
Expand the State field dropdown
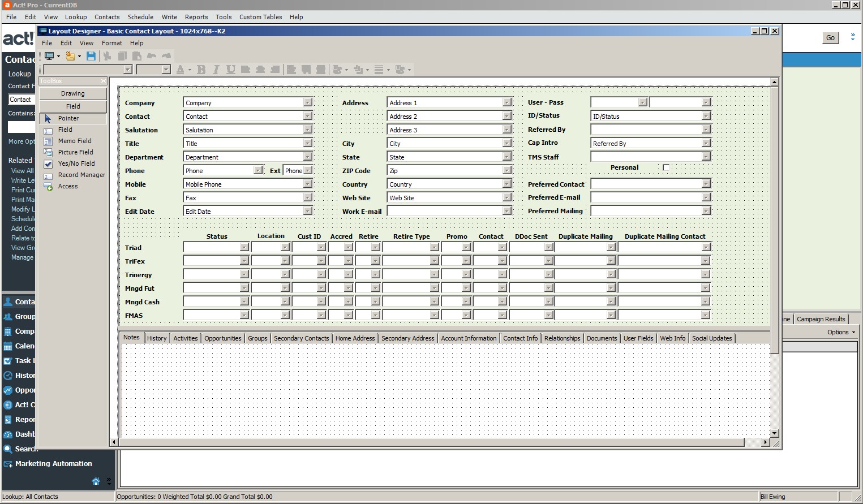click(x=506, y=157)
